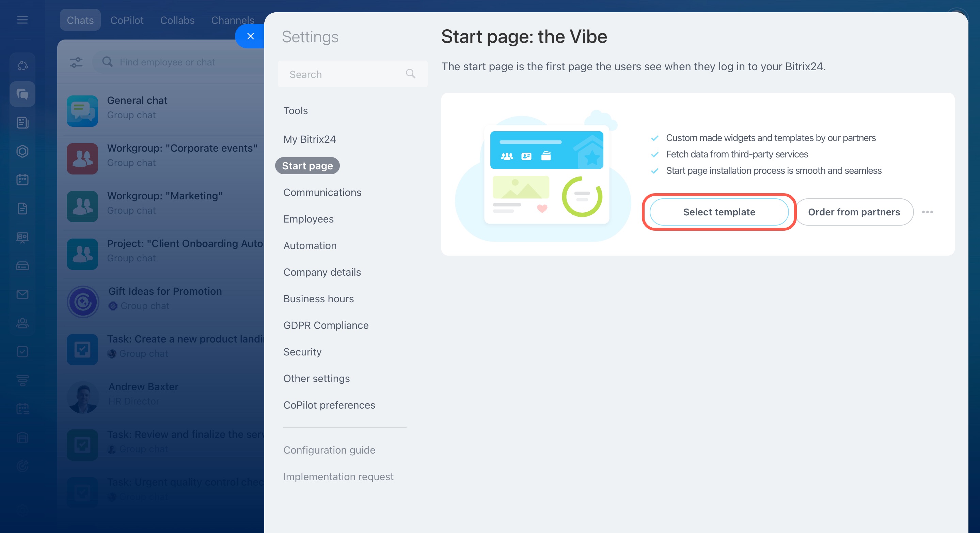Viewport: 980px width, 533px height.
Task: Open chat list filter sliders icon
Action: pyautogui.click(x=76, y=62)
